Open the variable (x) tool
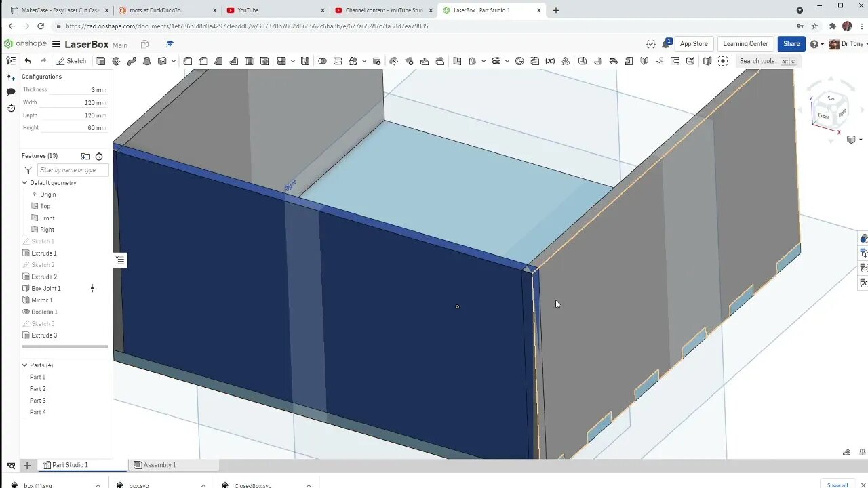The width and height of the screenshot is (868, 488). tap(550, 61)
